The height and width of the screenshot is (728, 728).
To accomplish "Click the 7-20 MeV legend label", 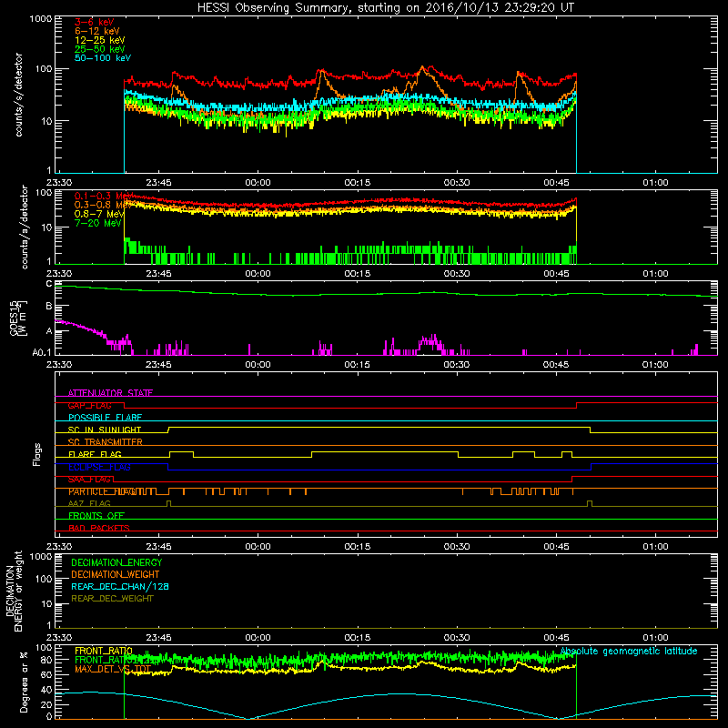I will (x=98, y=223).
